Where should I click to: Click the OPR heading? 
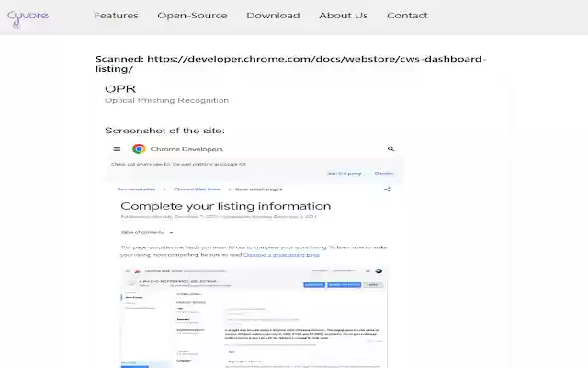[x=120, y=89]
